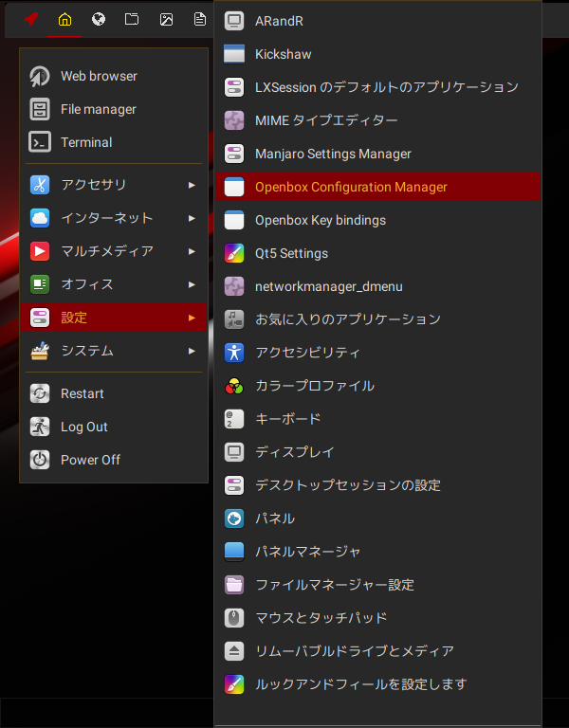Select パネルマネージャ entry
569x728 pixels.
coord(377,552)
